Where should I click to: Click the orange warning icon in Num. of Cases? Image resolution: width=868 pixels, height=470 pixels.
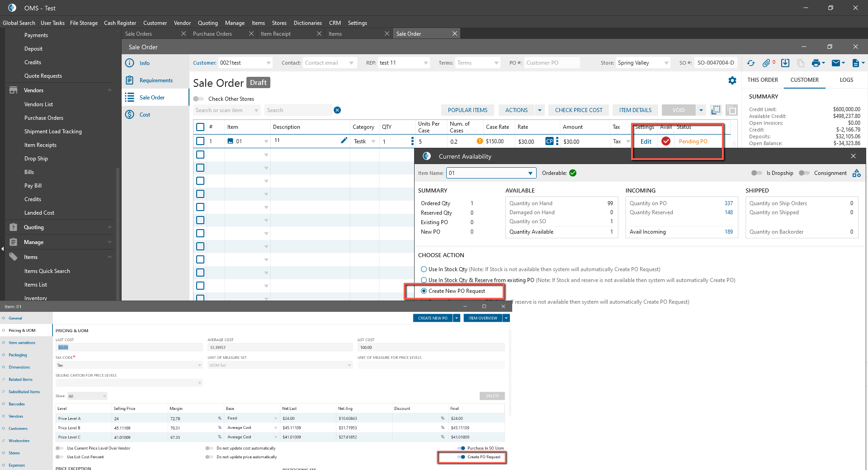point(480,141)
